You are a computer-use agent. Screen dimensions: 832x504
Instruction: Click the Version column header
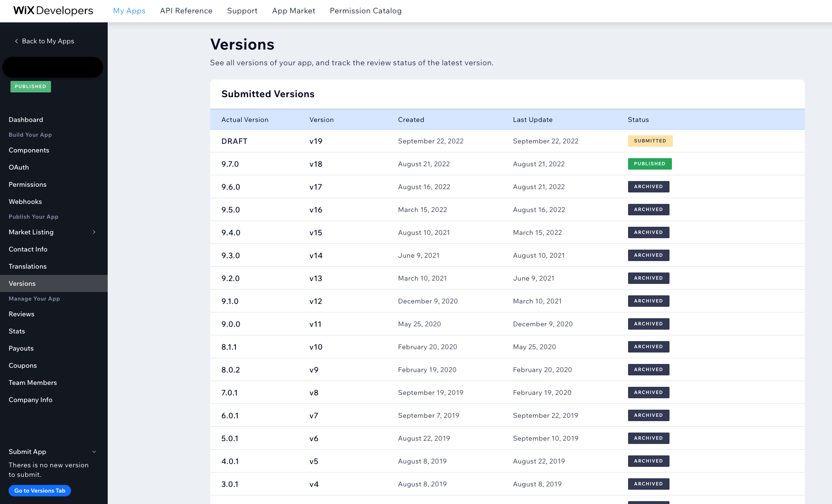(322, 120)
